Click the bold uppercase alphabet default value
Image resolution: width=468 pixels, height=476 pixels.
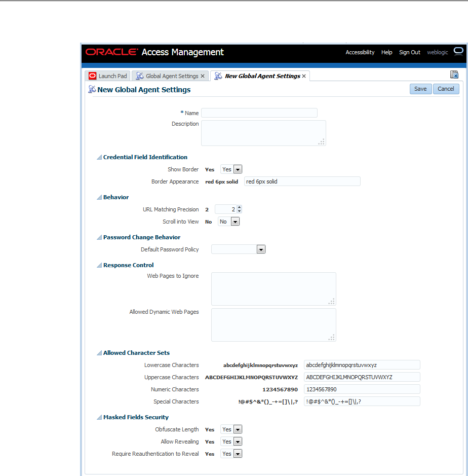click(251, 377)
